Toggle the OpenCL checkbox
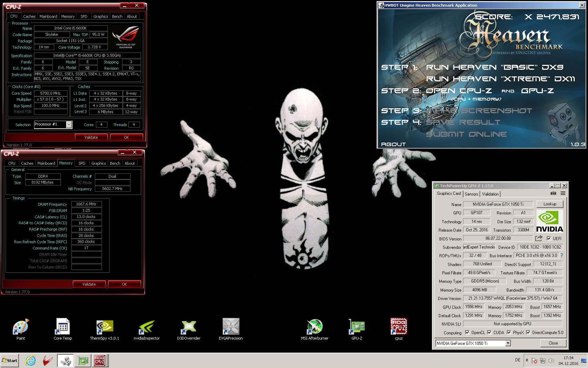The height and width of the screenshot is (368, 588). coord(467,333)
